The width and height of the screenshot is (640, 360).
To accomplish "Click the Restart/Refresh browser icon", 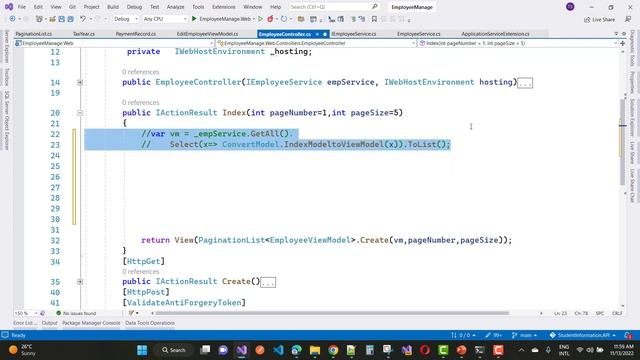I will [284, 19].
